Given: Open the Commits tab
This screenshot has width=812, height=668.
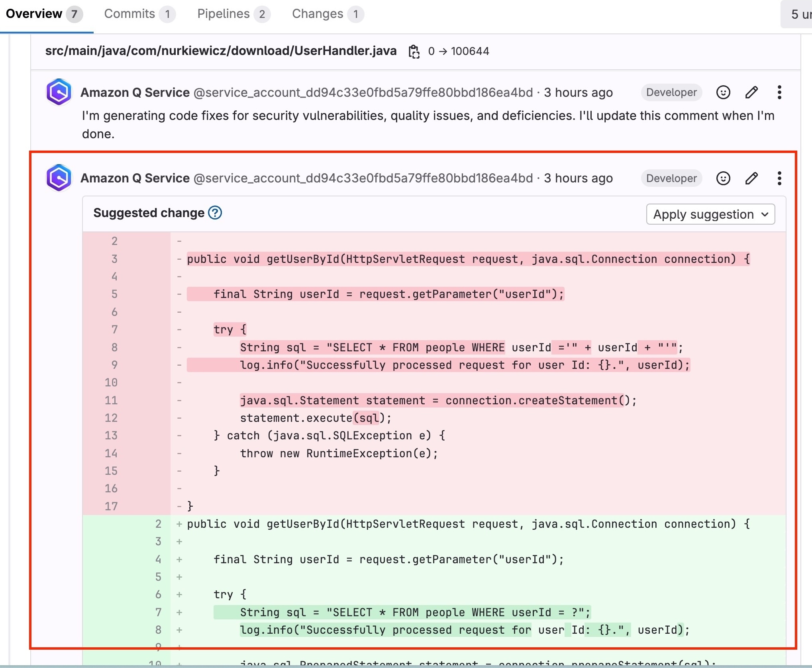Looking at the screenshot, I should [x=139, y=14].
